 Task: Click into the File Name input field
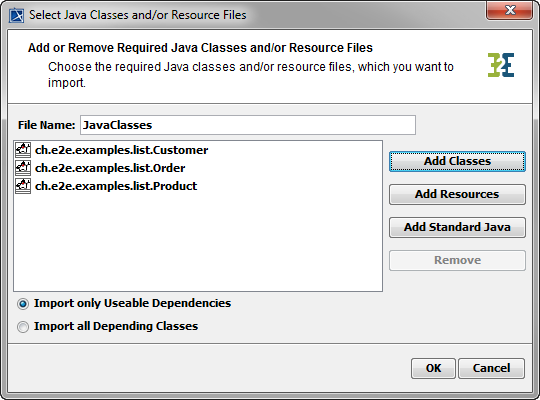[x=248, y=125]
